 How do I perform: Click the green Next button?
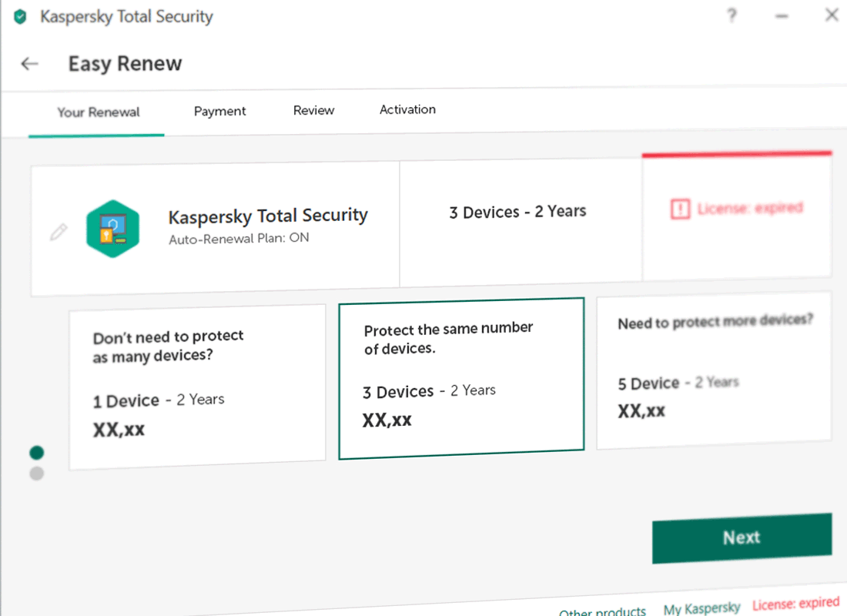tap(742, 538)
